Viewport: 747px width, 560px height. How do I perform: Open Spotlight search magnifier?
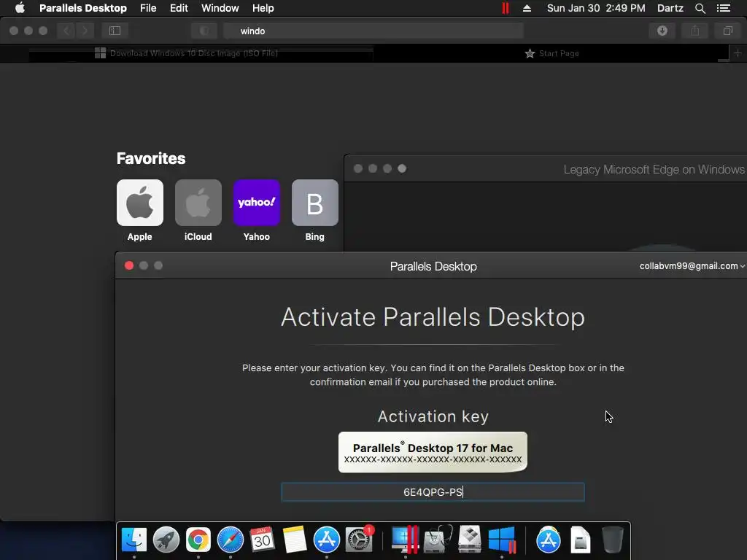[700, 8]
